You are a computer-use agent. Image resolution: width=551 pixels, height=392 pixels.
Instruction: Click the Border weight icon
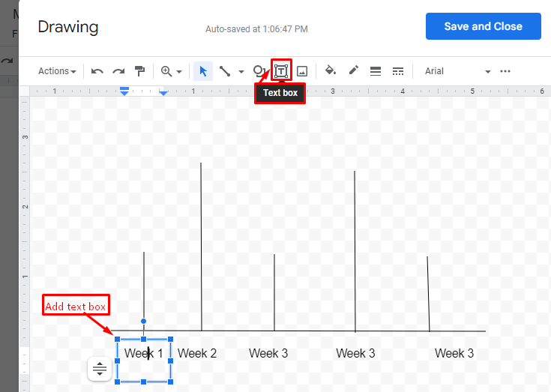point(376,71)
